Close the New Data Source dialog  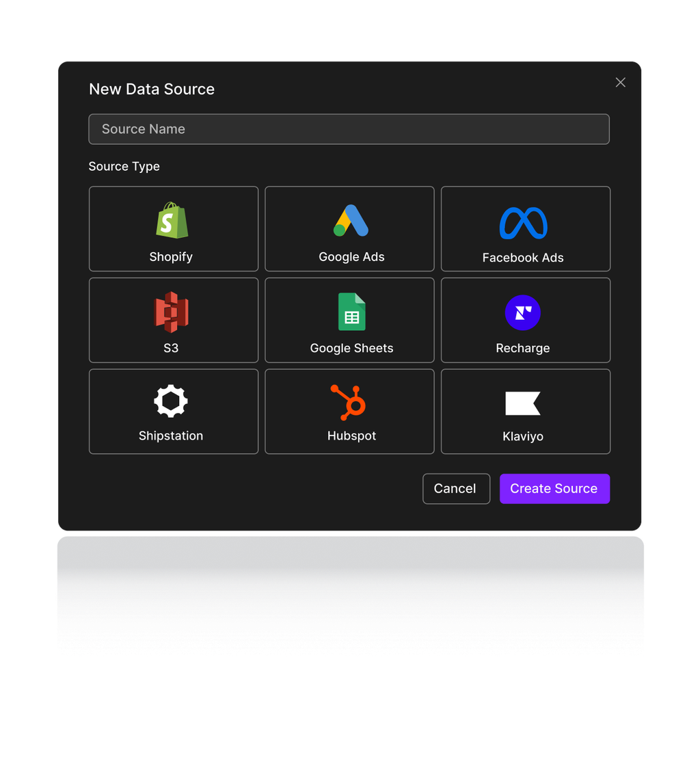[620, 82]
